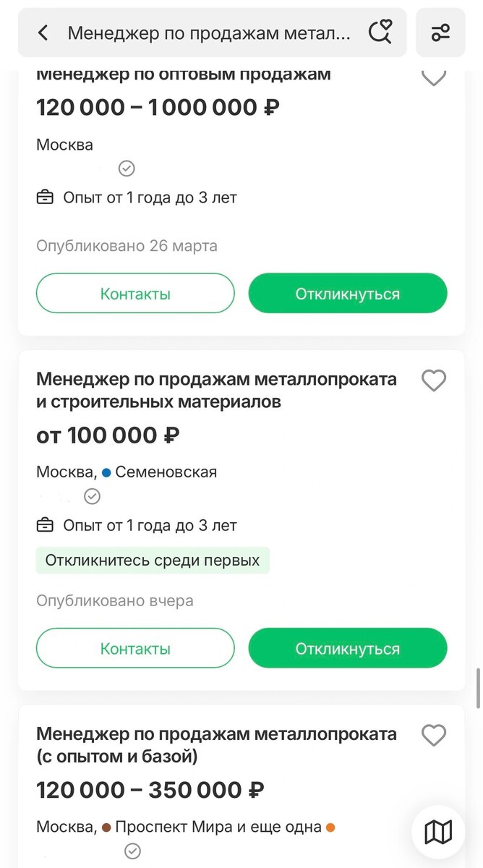Favorite the 'Менеджер по оптовым продажам' vacancy heart
Screen dimensions: 483x868
434,77
